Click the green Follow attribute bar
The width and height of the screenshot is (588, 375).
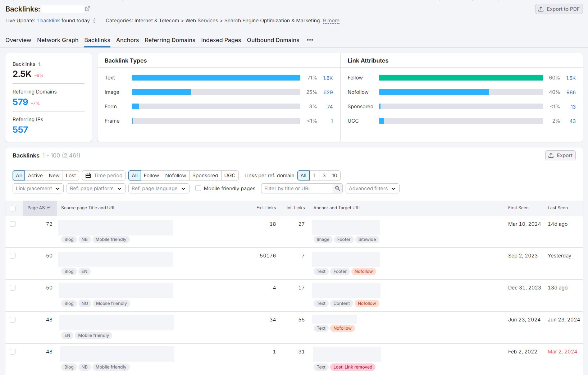click(461, 78)
